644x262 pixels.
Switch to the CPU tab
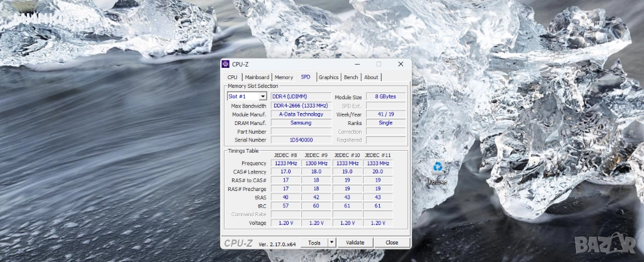232,77
